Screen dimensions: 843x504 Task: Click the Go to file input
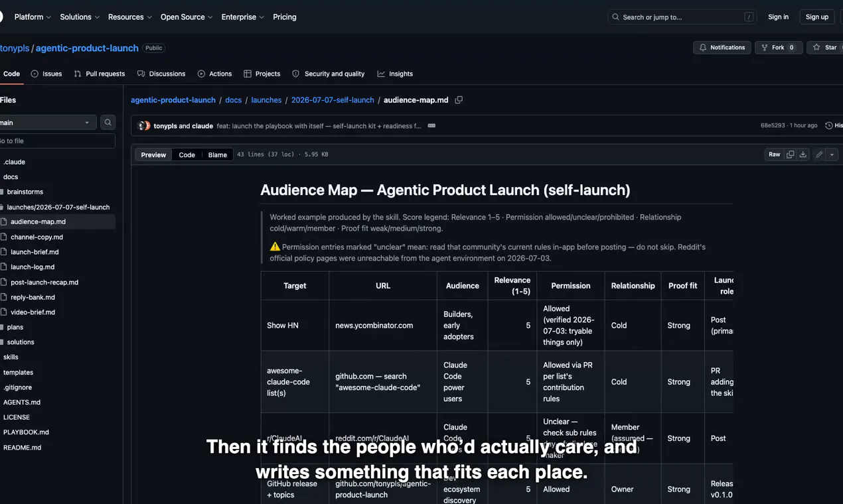point(57,141)
